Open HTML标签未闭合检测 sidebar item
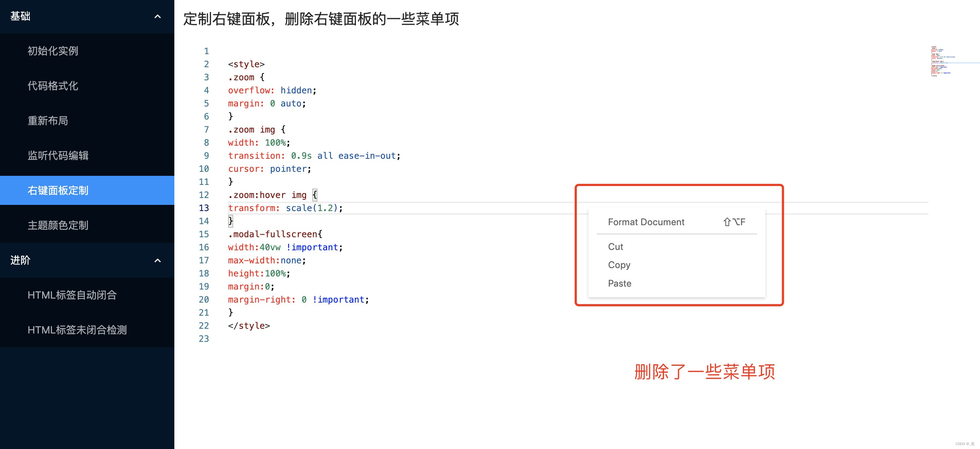The image size is (980, 449). [77, 330]
